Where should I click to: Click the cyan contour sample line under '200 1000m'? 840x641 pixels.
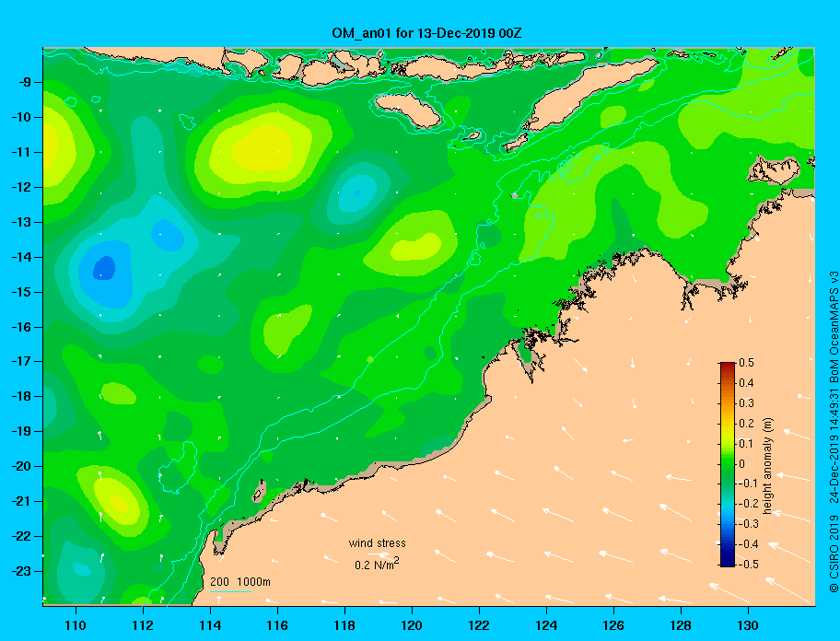(231, 591)
